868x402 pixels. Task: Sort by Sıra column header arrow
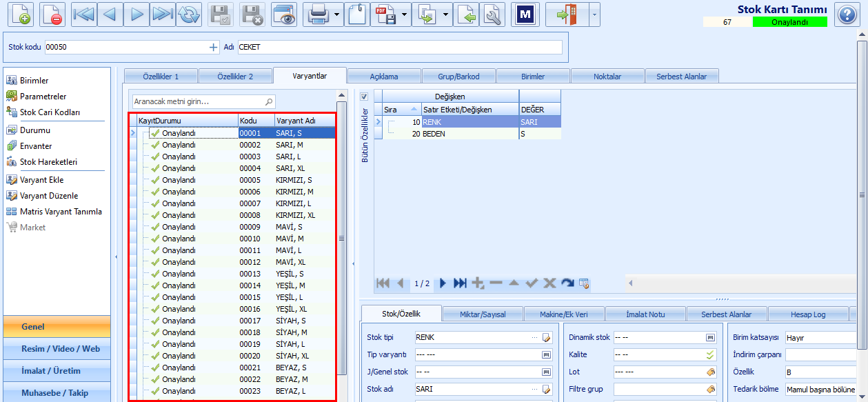[414, 109]
